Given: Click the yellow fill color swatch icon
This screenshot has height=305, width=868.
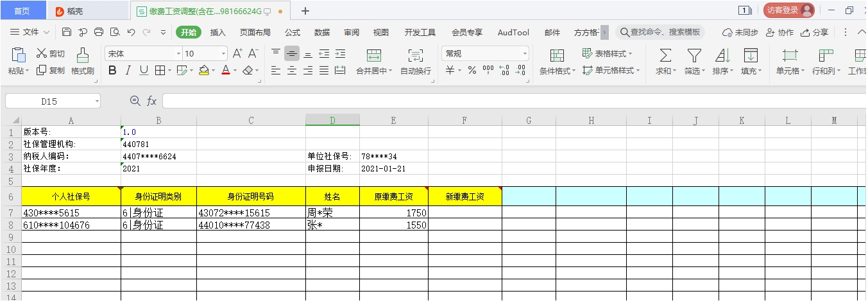Looking at the screenshot, I should [204, 71].
